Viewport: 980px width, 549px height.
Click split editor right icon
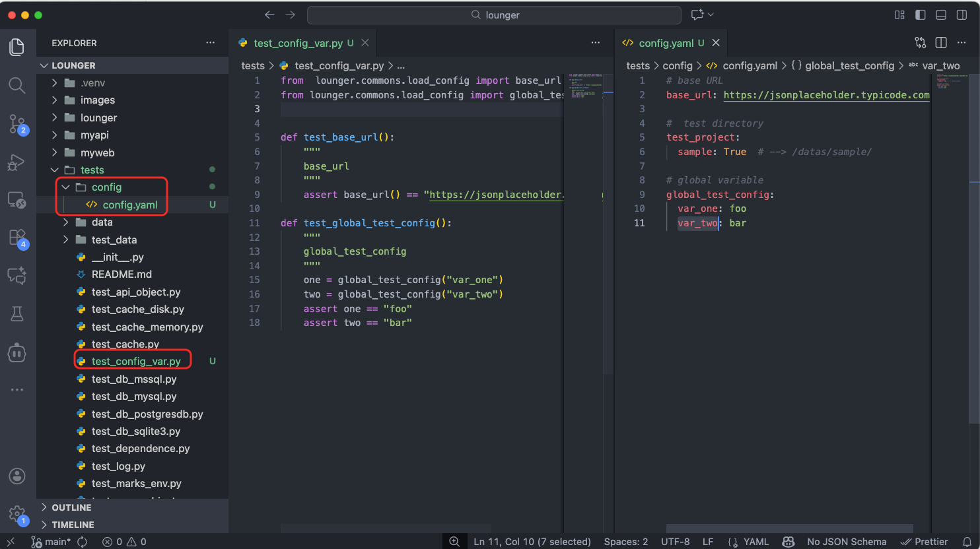click(941, 43)
